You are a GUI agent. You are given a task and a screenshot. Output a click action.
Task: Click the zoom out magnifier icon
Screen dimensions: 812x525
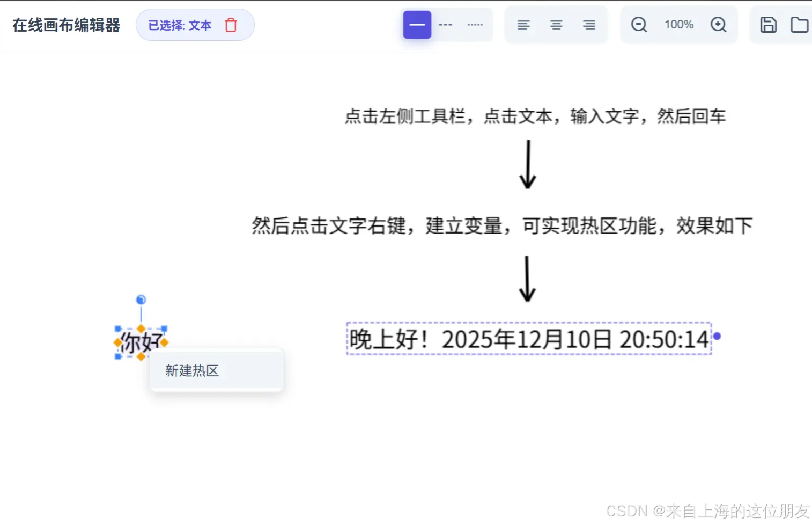(x=639, y=24)
